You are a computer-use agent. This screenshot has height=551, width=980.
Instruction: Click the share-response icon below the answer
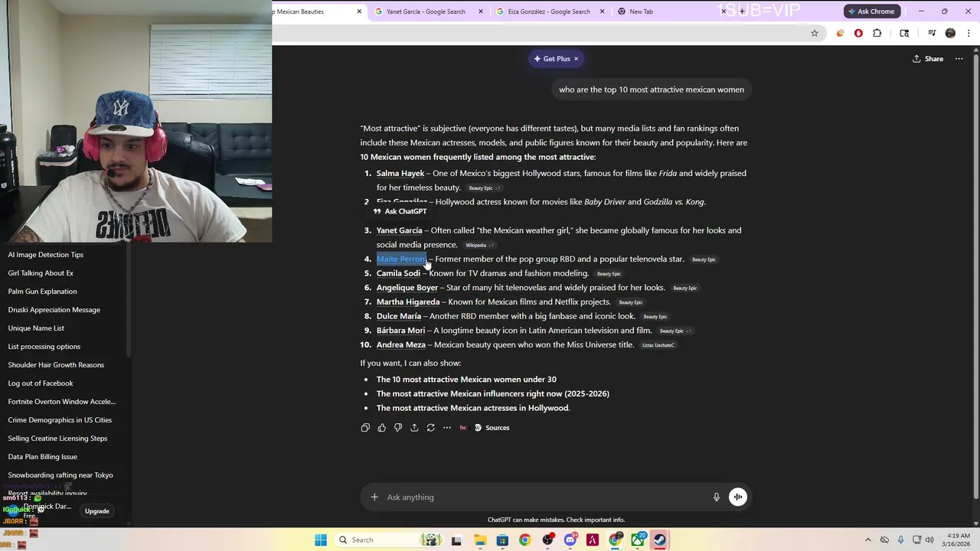tap(414, 428)
